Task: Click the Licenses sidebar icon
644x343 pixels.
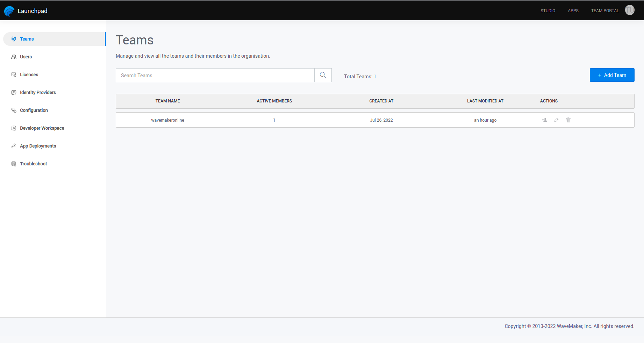Action: 14,74
